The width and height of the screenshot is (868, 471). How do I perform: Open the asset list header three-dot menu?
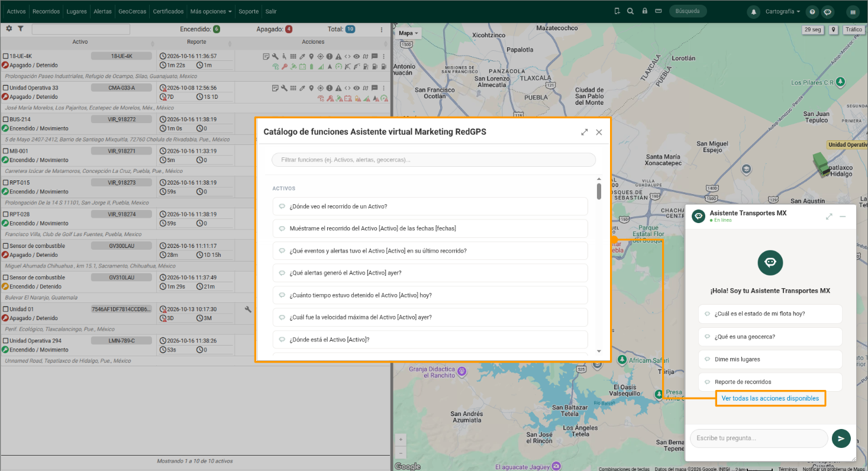point(381,30)
